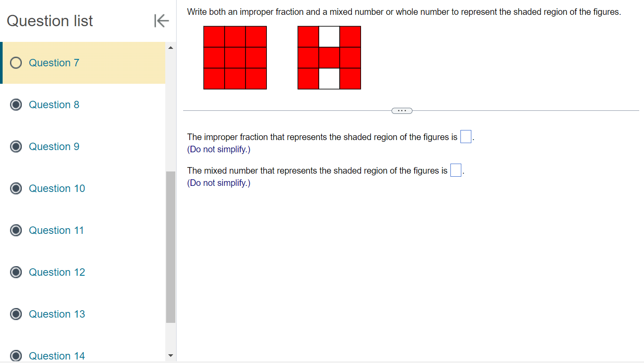
Task: Click the partially shaded red grid figure
Action: coord(329,58)
